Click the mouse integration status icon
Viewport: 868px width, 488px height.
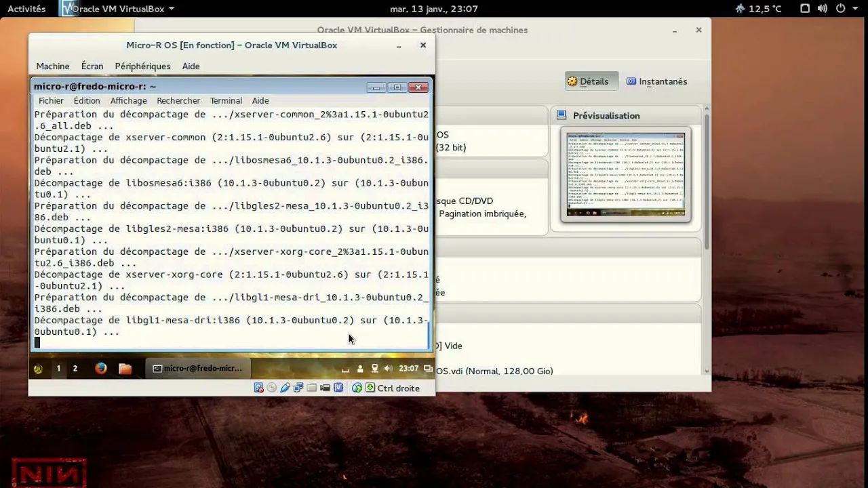coord(357,388)
